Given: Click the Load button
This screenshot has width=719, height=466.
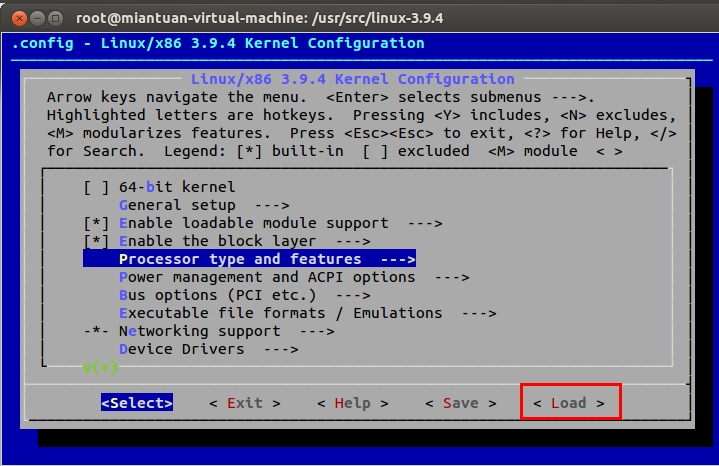Looking at the screenshot, I should [x=569, y=403].
